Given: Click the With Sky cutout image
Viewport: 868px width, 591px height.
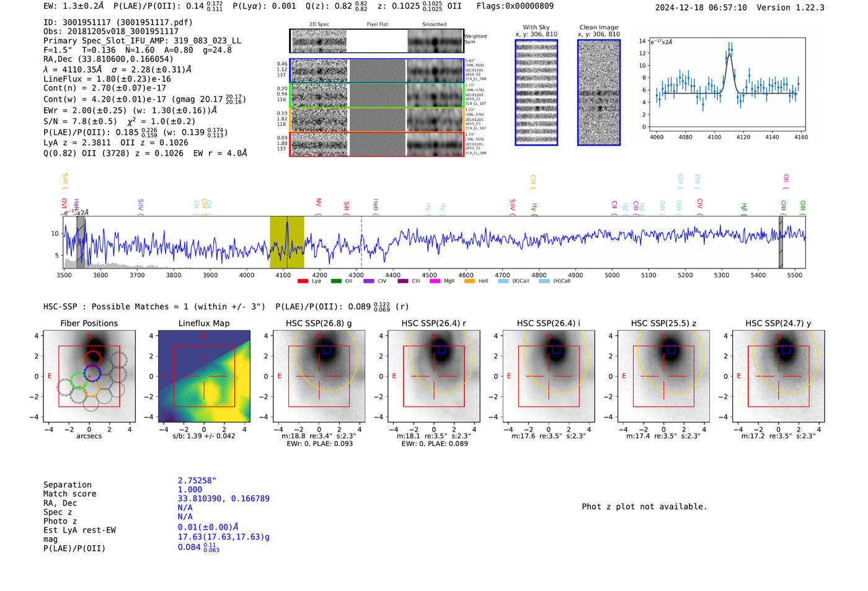Looking at the screenshot, I should (536, 92).
